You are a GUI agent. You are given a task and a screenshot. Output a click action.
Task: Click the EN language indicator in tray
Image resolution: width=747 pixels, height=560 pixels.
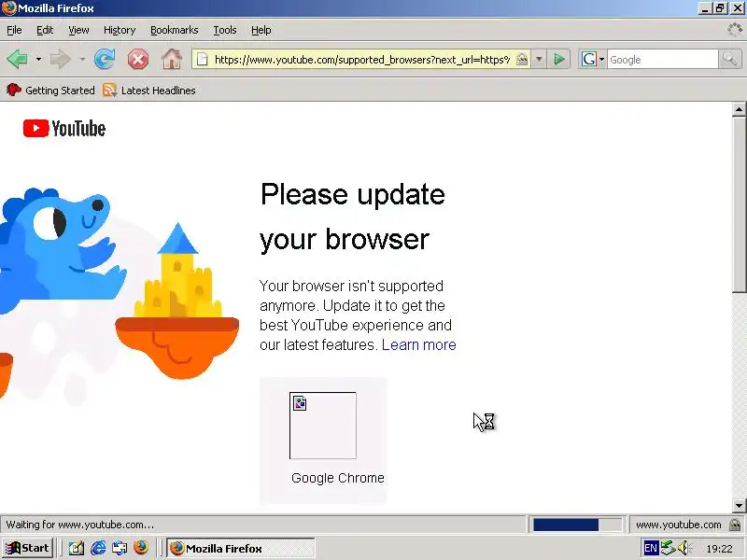click(x=650, y=548)
